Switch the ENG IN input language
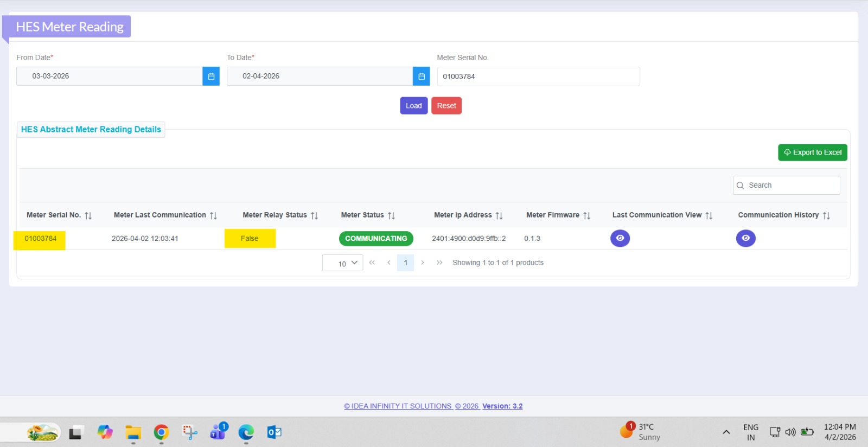 [x=751, y=432]
